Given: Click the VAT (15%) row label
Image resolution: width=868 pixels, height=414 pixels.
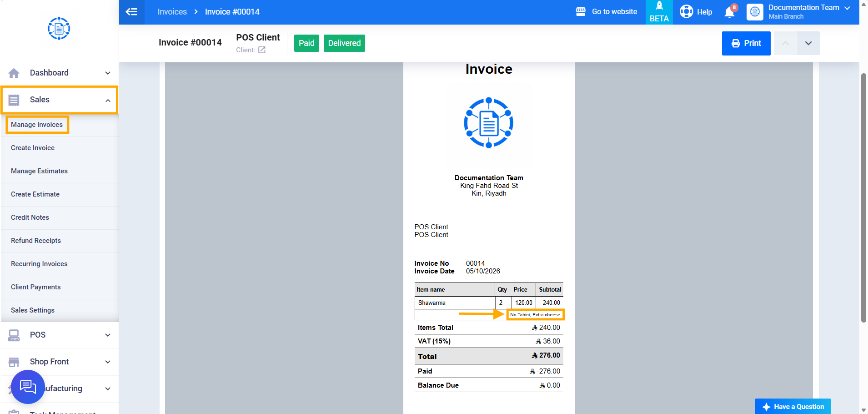Looking at the screenshot, I should coord(434,341).
